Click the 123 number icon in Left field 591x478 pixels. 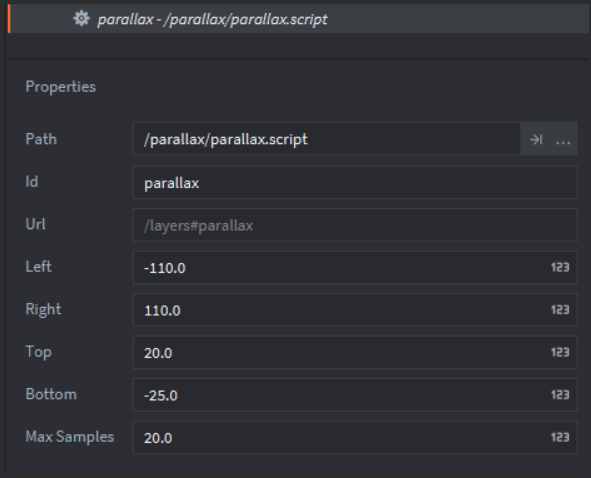pos(560,267)
